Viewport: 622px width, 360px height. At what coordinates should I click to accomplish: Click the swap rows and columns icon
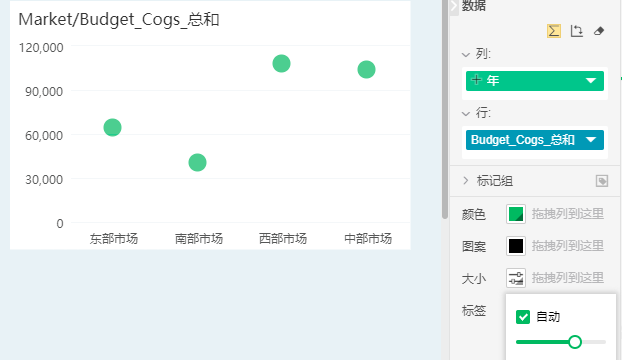pos(576,31)
